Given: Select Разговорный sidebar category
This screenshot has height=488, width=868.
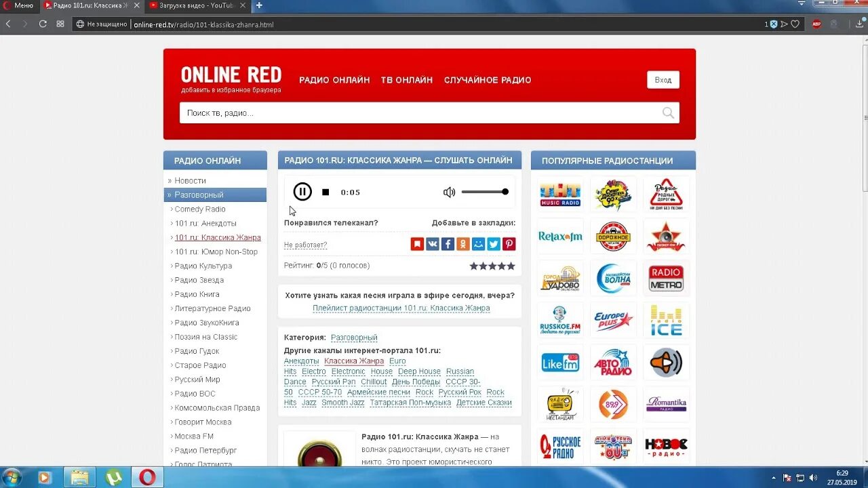Looking at the screenshot, I should pyautogui.click(x=215, y=195).
